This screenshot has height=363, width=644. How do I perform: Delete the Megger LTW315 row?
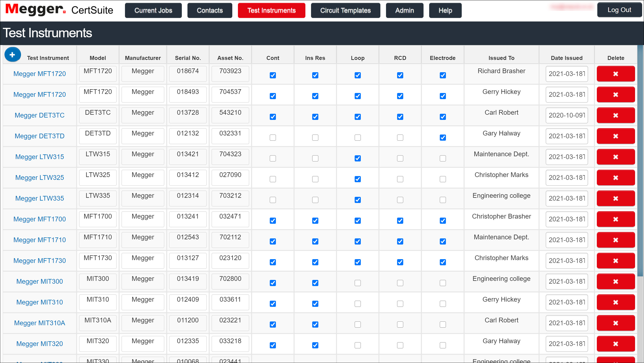tap(615, 157)
